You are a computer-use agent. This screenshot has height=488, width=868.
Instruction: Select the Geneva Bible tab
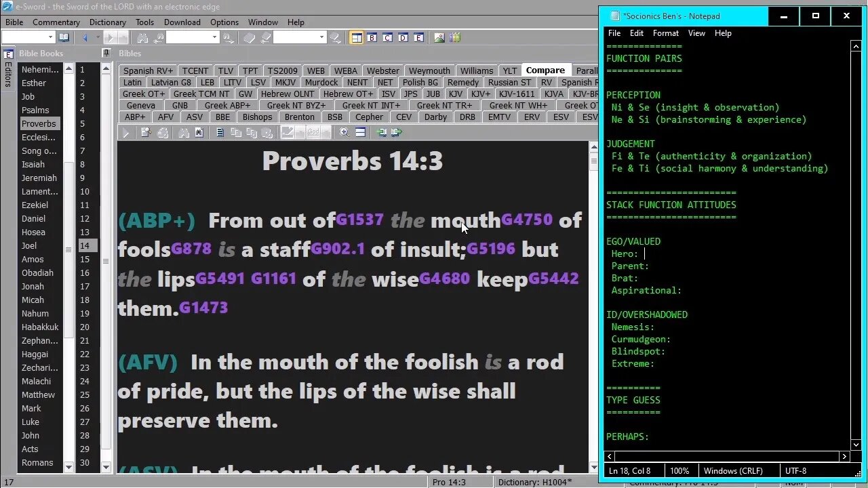tap(141, 106)
